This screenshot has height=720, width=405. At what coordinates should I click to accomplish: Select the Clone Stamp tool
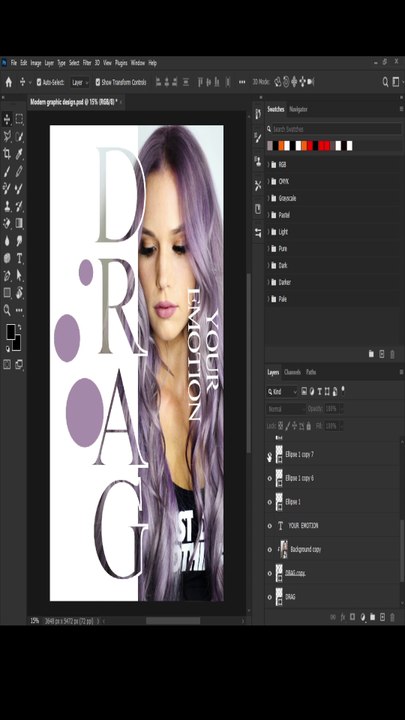[x=7, y=206]
